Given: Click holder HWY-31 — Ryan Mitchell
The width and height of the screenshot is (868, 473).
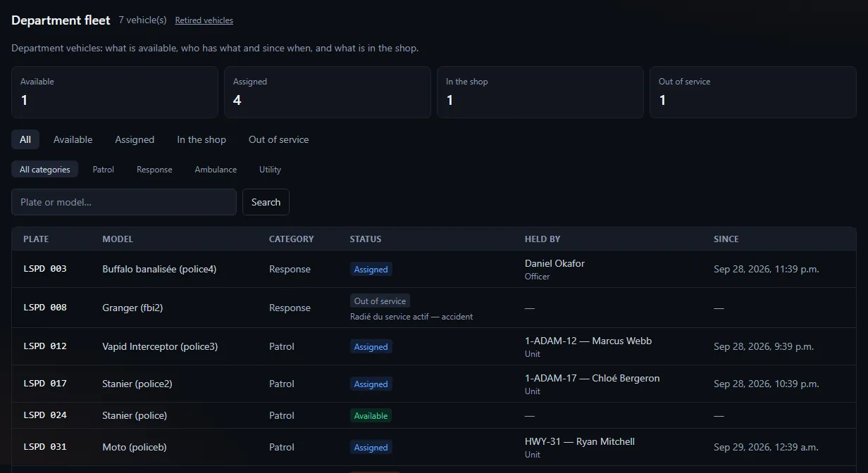Looking at the screenshot, I should 580,441.
